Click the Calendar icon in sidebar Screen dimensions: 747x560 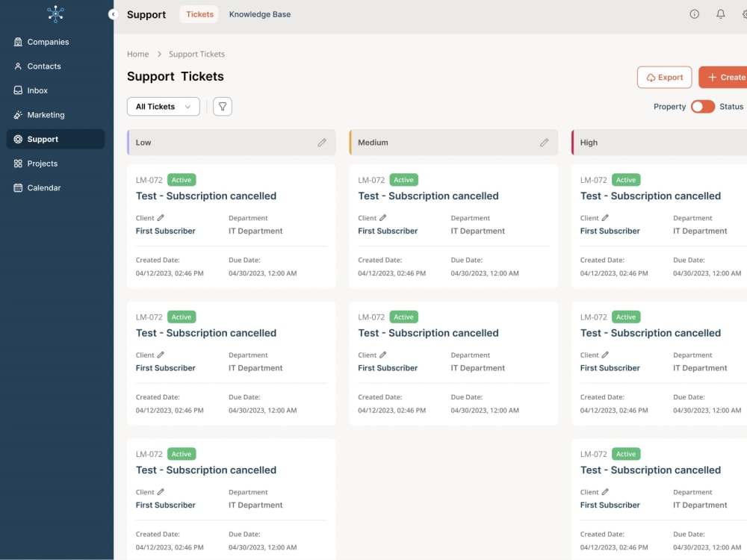pyautogui.click(x=18, y=187)
